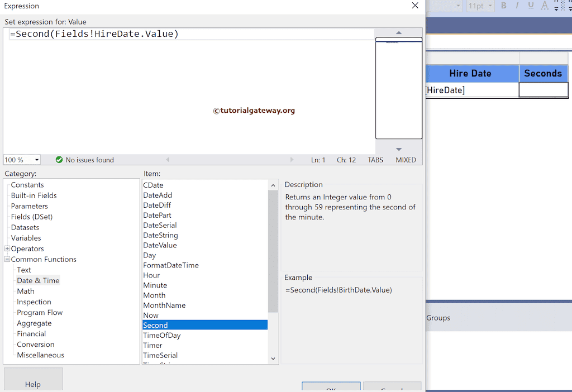Select Month in the Item list
572x392 pixels.
(205, 295)
